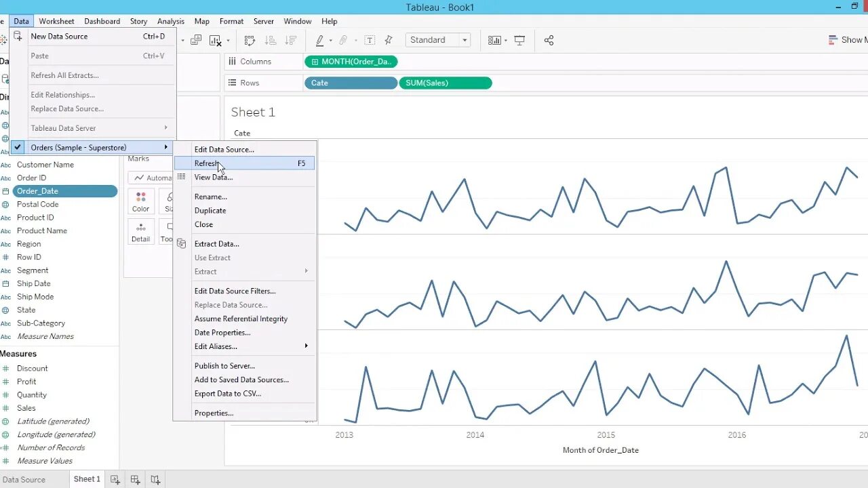868x488 pixels.
Task: Click the Fix axes pin icon
Action: pos(389,40)
